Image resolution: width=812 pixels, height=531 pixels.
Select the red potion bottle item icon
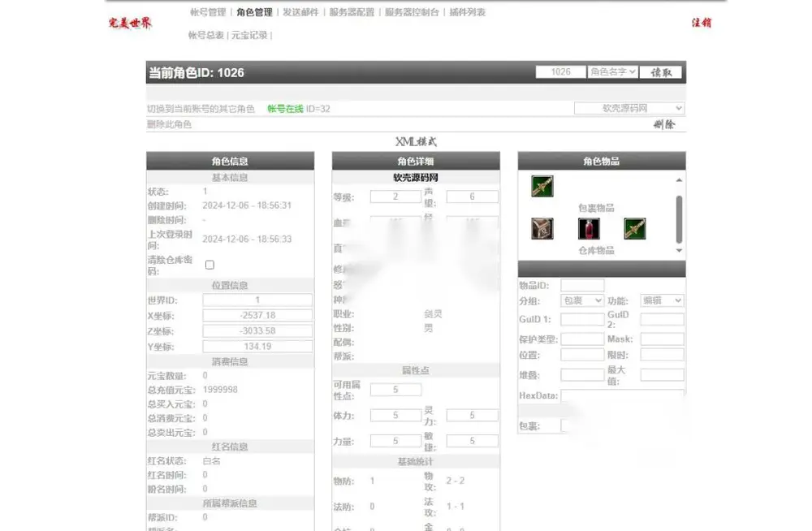(589, 228)
